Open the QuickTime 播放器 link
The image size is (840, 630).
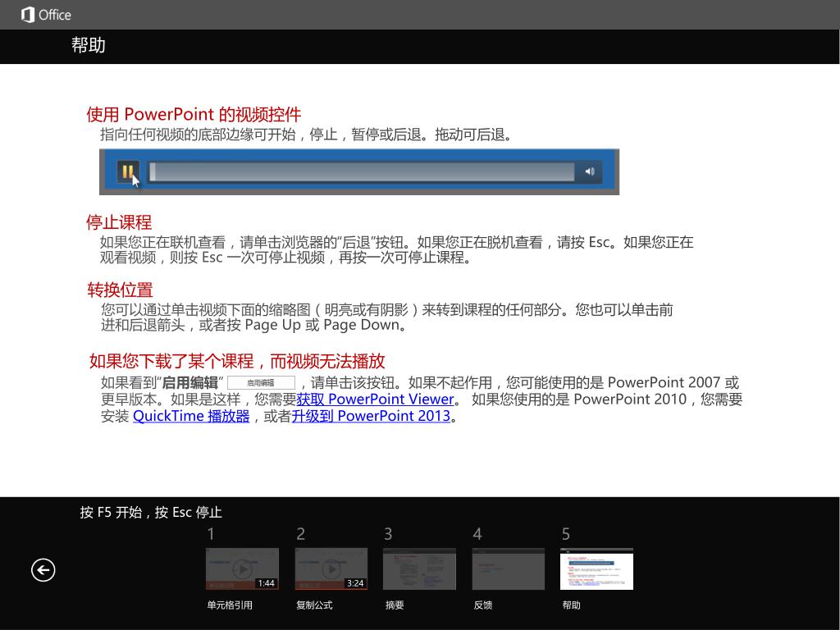[191, 416]
